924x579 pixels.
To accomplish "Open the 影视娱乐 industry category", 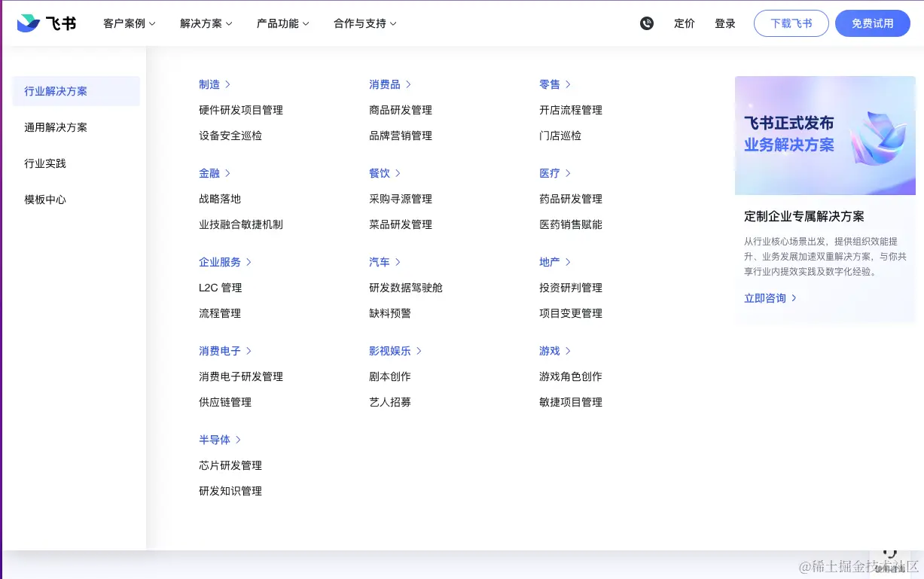I will tap(395, 351).
